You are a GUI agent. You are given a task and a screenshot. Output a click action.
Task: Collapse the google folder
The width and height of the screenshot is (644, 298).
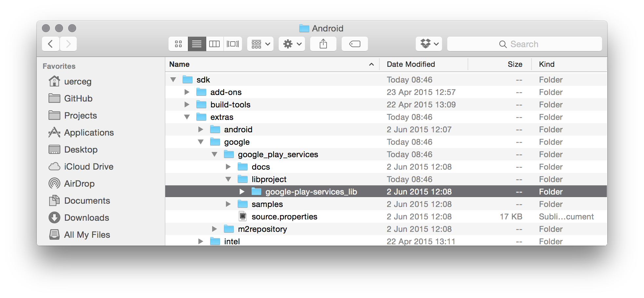pyautogui.click(x=201, y=142)
